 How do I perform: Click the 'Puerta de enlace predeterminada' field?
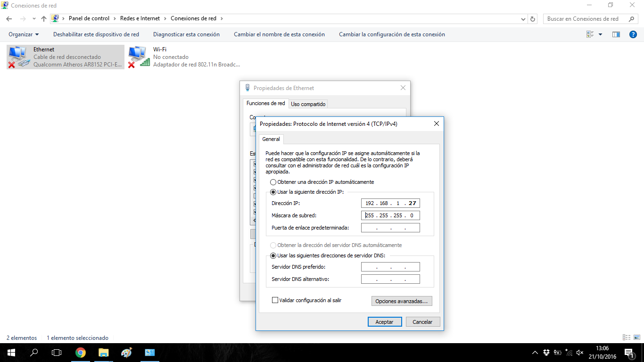390,228
